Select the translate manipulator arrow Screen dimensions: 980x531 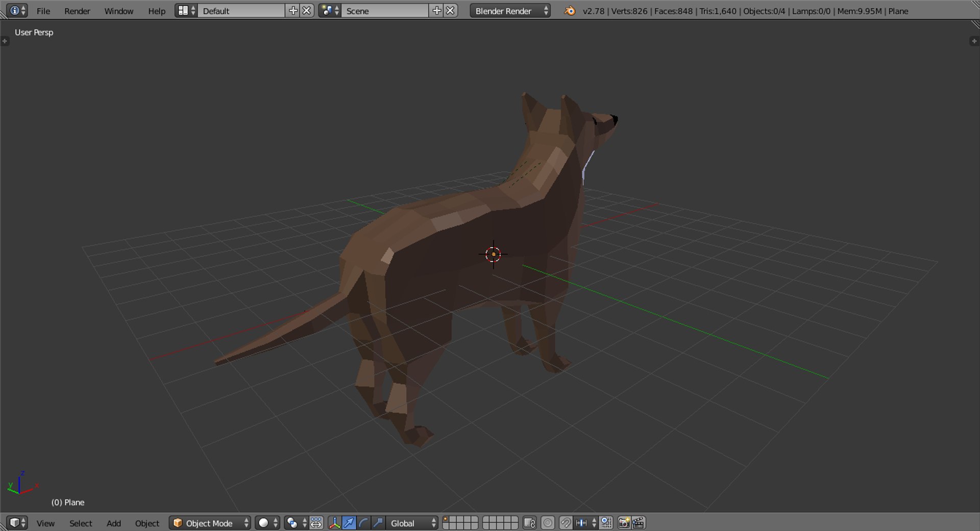(349, 523)
